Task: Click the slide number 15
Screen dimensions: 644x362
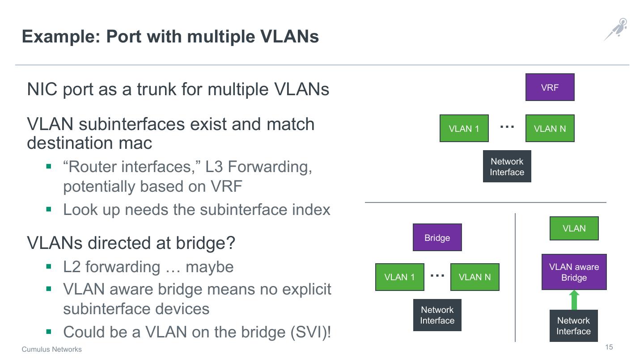Action: (609, 347)
